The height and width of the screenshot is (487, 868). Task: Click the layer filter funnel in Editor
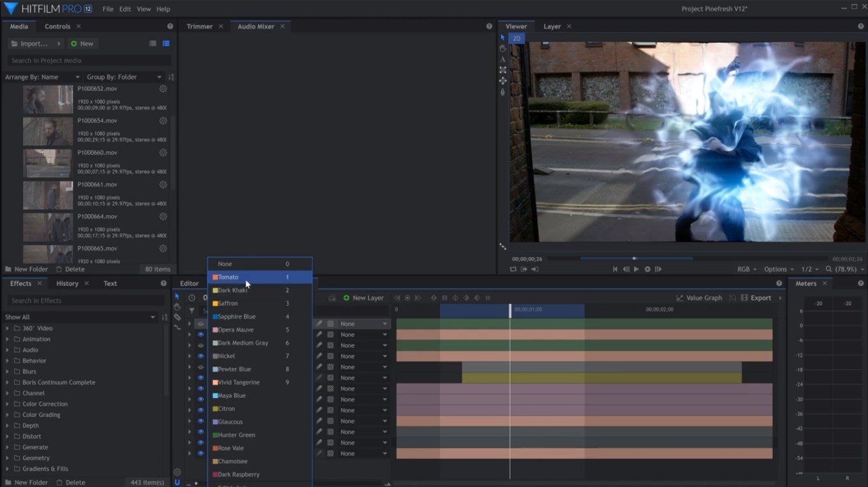191,311
